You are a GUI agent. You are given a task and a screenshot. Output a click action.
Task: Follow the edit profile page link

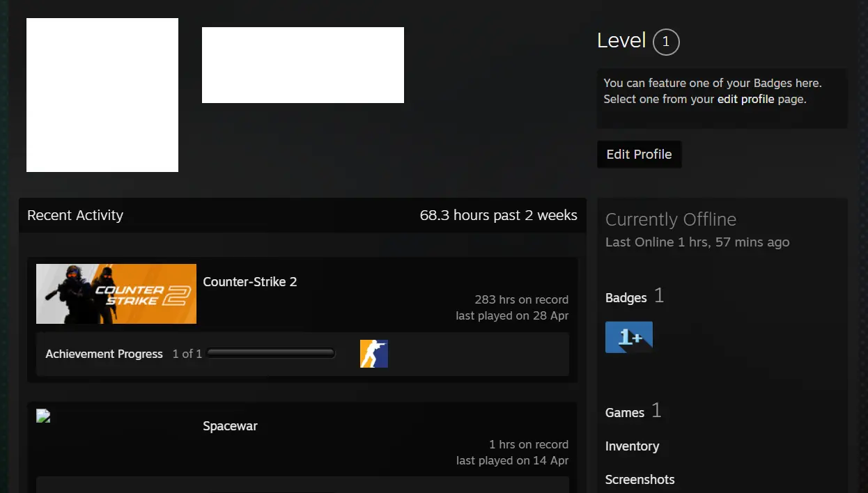[x=746, y=99]
